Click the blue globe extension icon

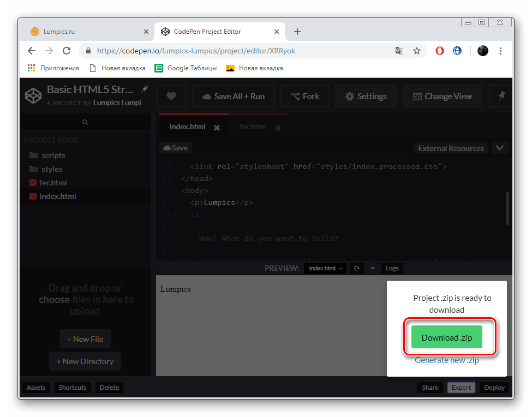coord(457,50)
